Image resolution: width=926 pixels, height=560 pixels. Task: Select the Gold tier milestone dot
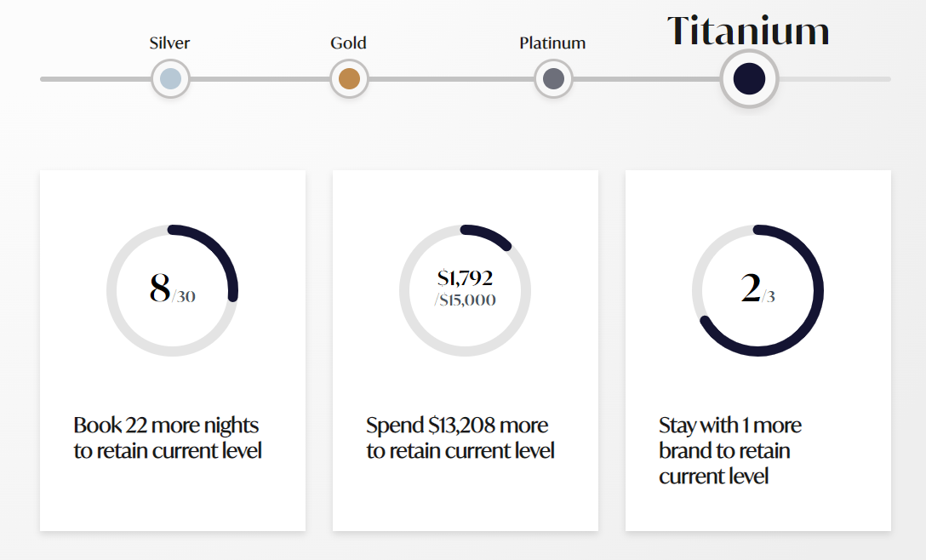pyautogui.click(x=348, y=79)
